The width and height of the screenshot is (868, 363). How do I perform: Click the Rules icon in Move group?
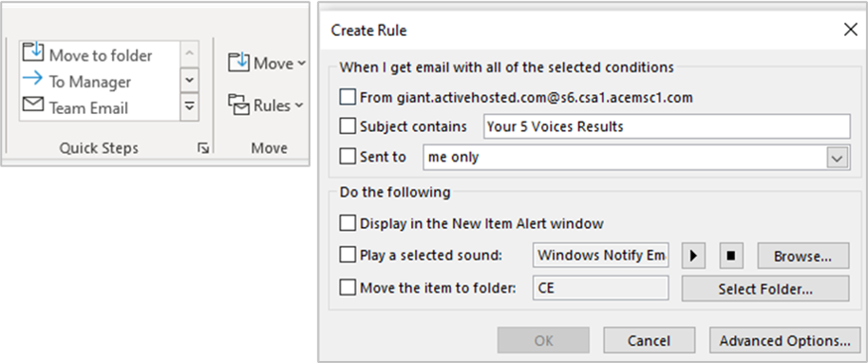[x=238, y=105]
